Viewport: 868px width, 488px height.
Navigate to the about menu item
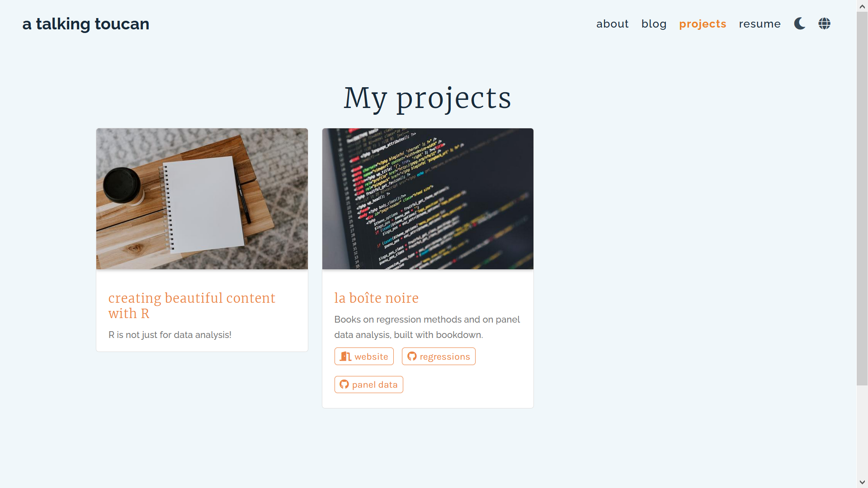pos(613,24)
